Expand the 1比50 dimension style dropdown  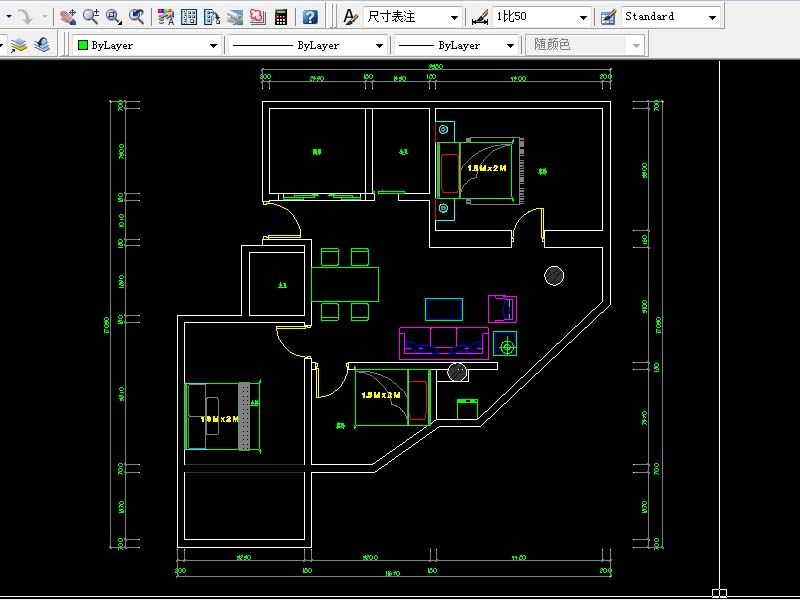[x=583, y=17]
